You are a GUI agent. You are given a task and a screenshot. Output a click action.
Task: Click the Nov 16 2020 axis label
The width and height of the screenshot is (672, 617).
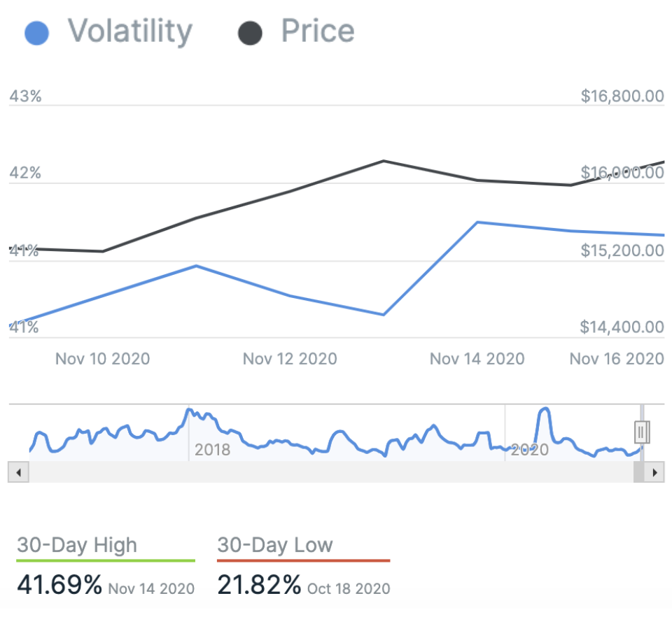click(616, 359)
